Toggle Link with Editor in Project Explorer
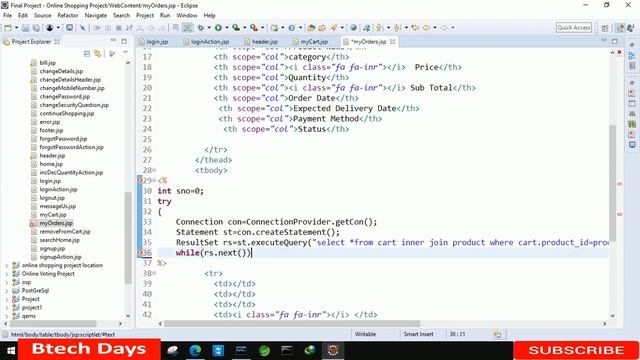The height and width of the screenshot is (360, 640). tap(98, 53)
